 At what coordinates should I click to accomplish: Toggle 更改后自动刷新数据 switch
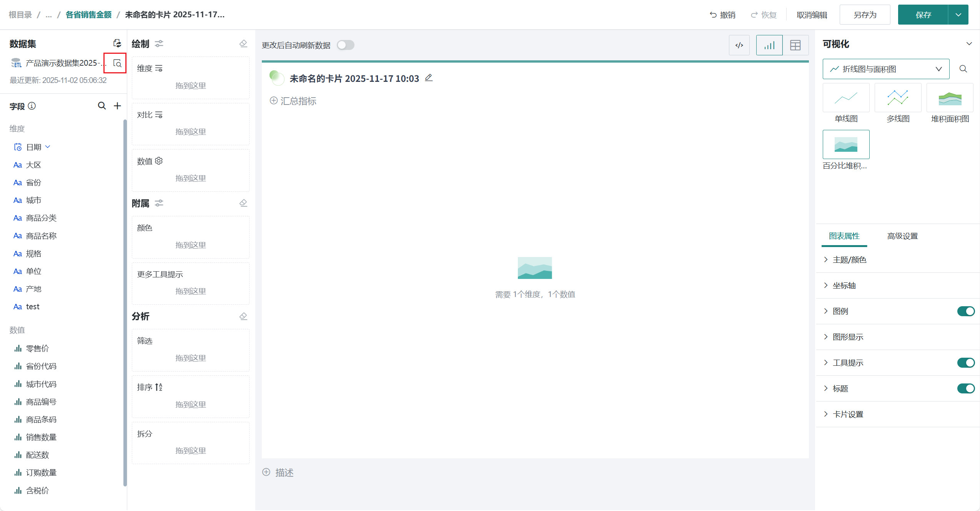coord(345,45)
